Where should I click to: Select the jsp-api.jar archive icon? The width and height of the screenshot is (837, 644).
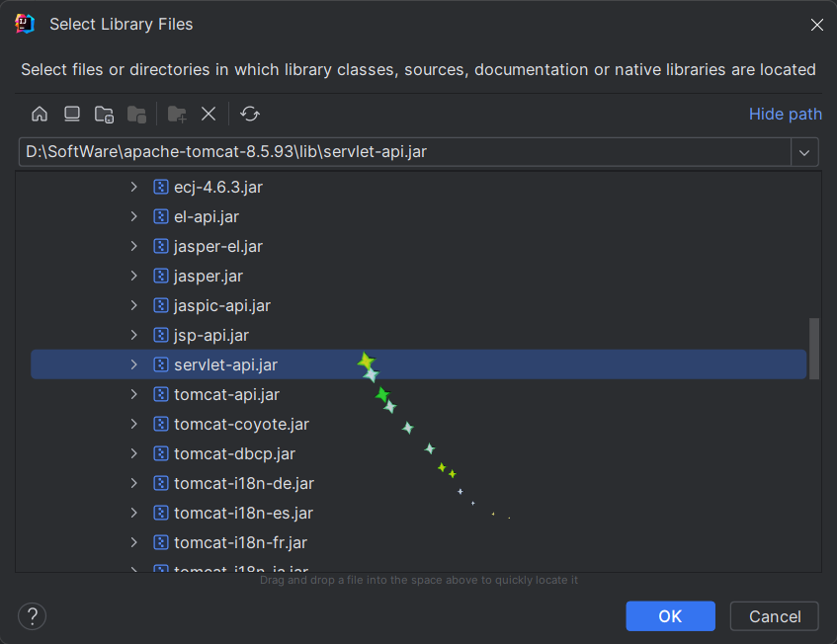click(161, 335)
